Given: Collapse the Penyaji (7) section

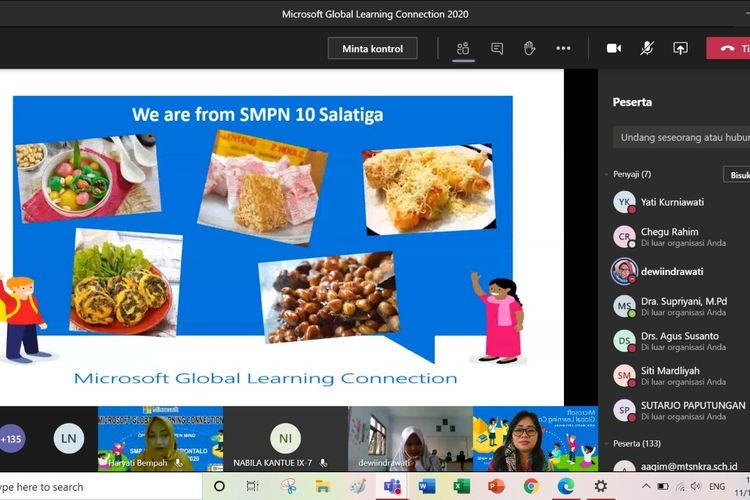Looking at the screenshot, I should [606, 174].
